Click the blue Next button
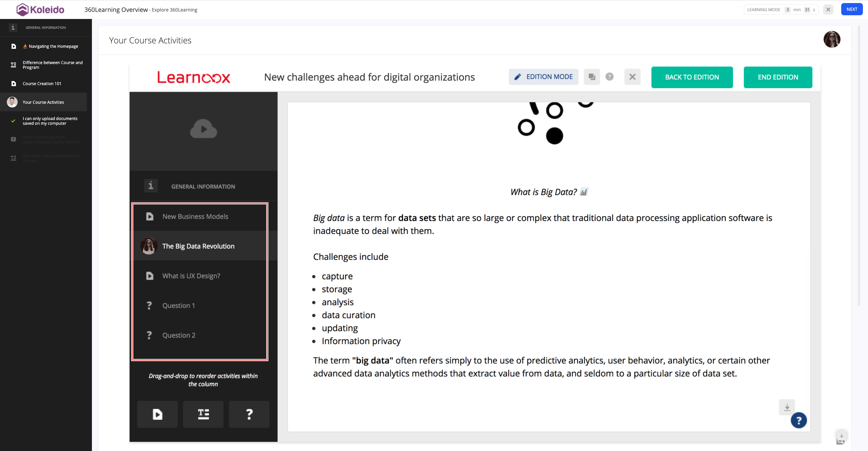The height and width of the screenshot is (451, 868). click(x=851, y=9)
